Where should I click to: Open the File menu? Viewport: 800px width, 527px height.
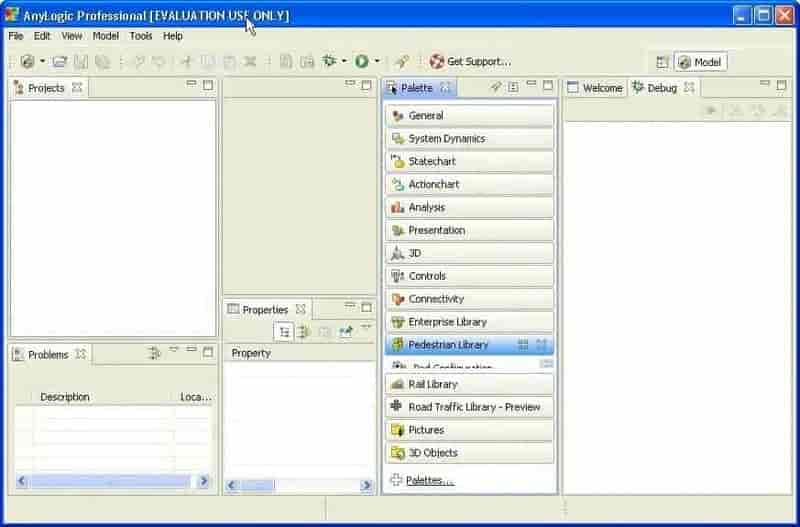click(16, 36)
